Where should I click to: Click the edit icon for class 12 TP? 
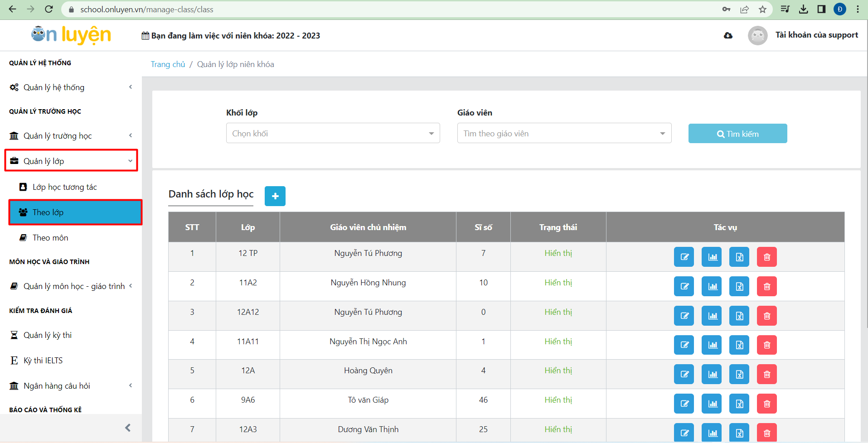[684, 257]
